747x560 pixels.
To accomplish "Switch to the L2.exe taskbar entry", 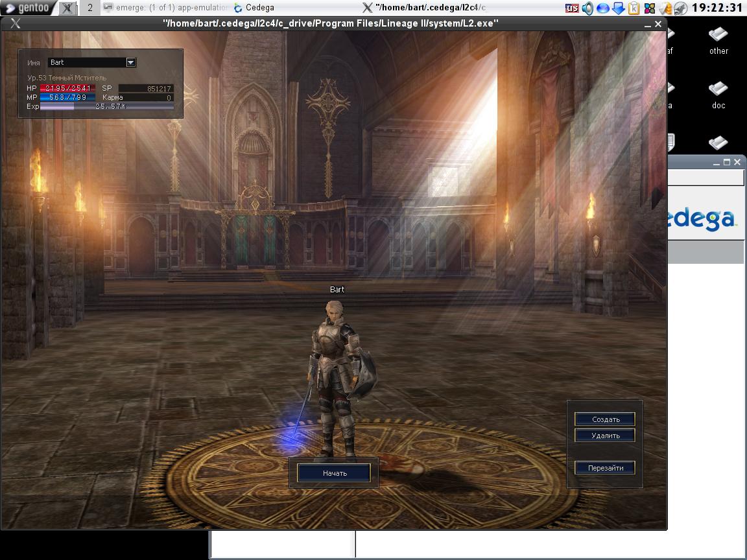I will [425, 8].
